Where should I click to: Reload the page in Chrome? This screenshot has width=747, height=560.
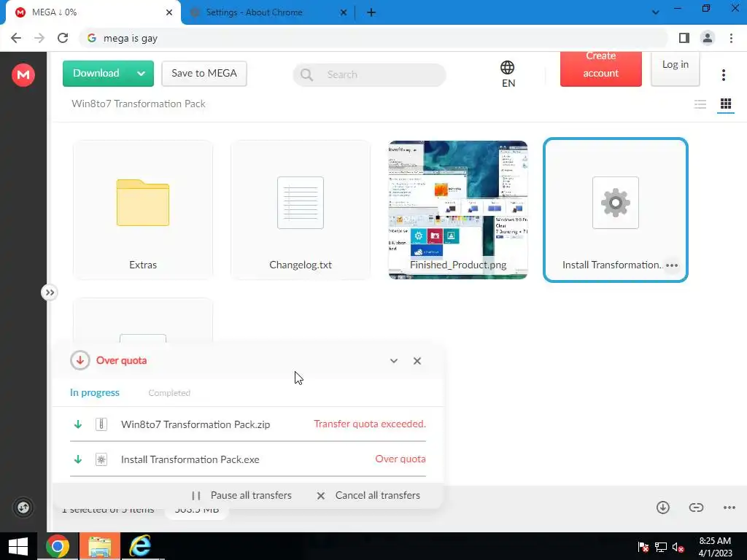click(63, 38)
